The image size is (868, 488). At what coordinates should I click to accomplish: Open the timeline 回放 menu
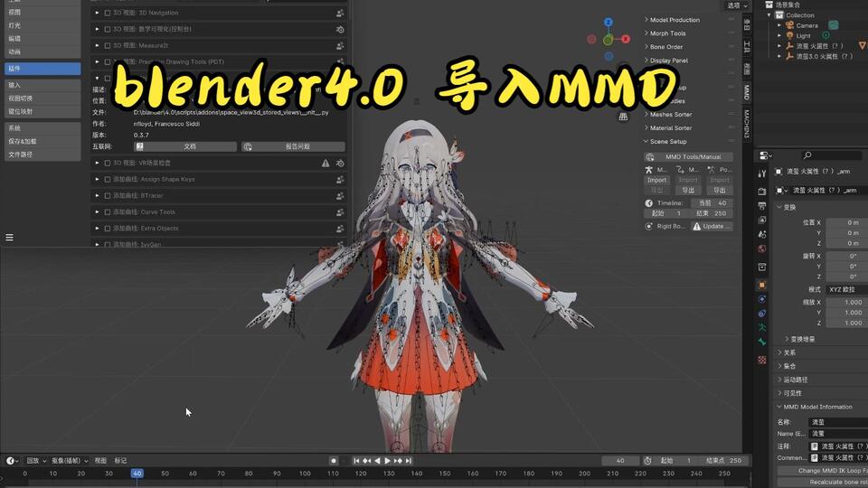click(x=36, y=460)
